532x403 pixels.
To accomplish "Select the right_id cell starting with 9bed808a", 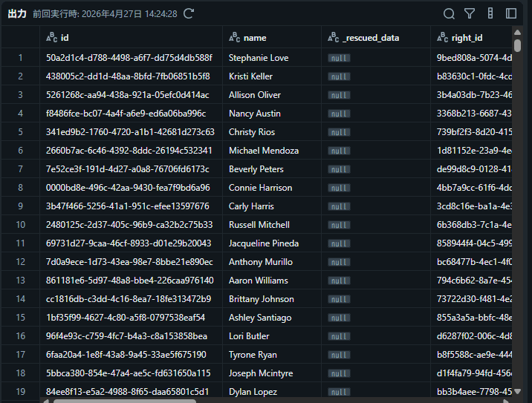I will (471, 58).
